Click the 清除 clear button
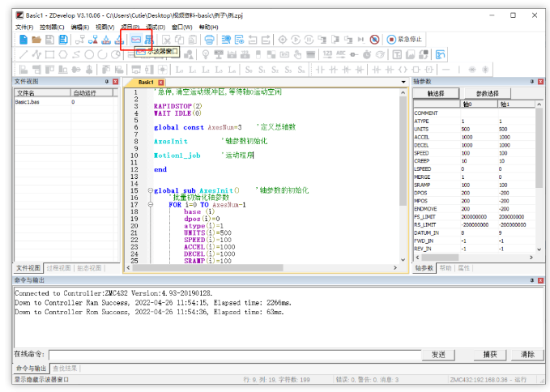 point(527,355)
